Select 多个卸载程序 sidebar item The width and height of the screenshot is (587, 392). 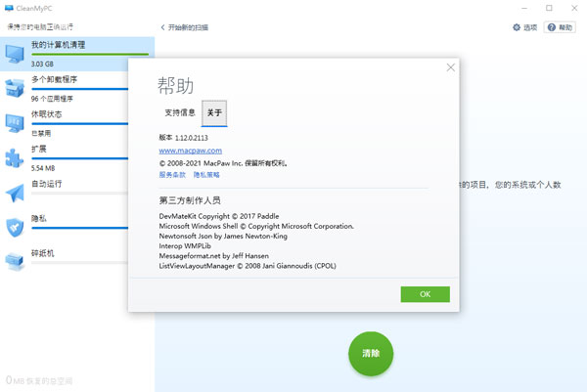(64, 89)
